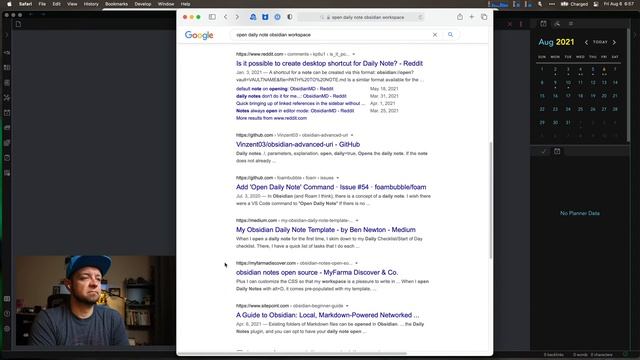Open the lines icon tab in Obsidian right panel header
The height and width of the screenshot is (360, 640).
click(x=571, y=24)
